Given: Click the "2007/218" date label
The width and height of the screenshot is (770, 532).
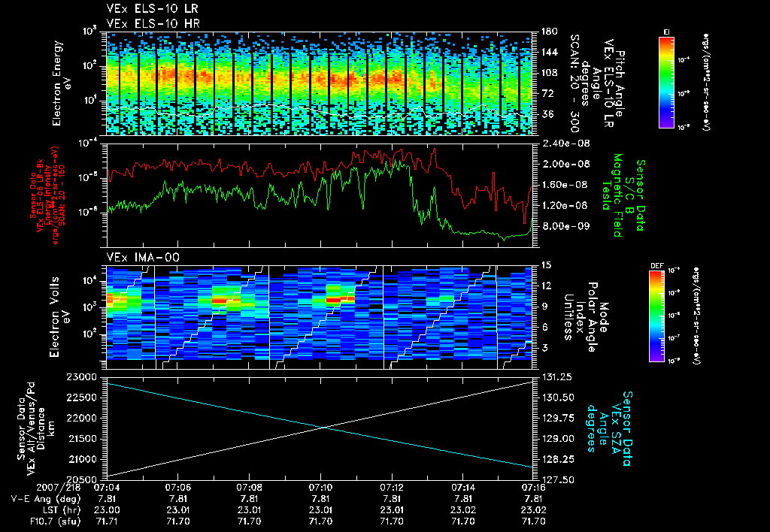Looking at the screenshot, I should click(x=59, y=488).
